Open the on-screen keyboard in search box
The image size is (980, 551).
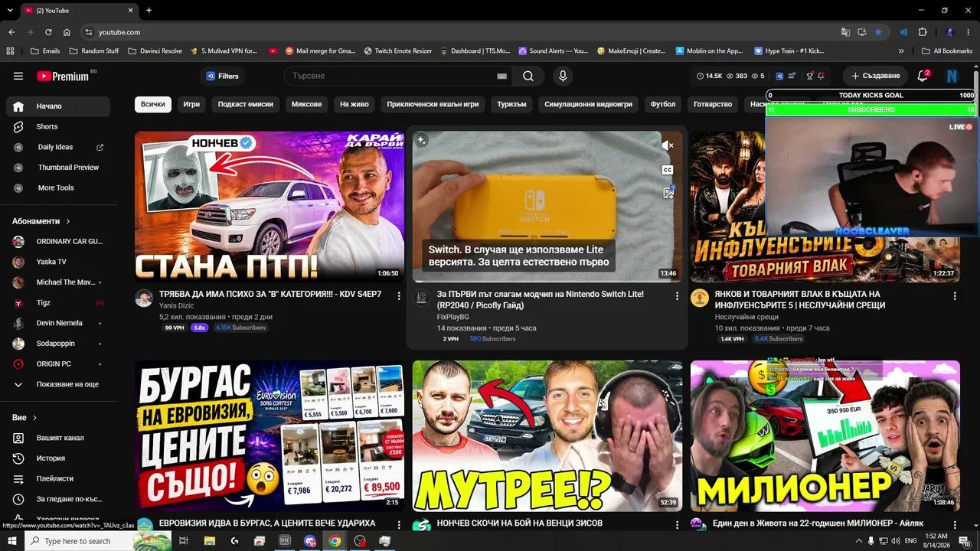click(501, 76)
